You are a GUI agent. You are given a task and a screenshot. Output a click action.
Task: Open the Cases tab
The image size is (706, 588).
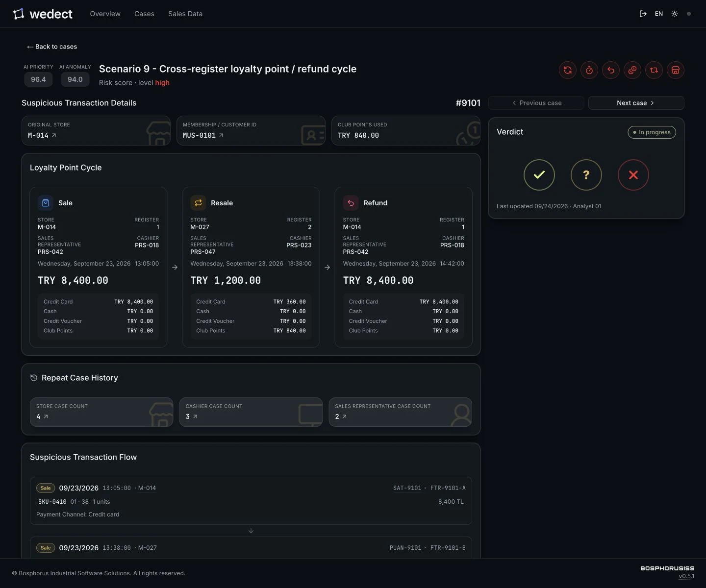(x=144, y=14)
